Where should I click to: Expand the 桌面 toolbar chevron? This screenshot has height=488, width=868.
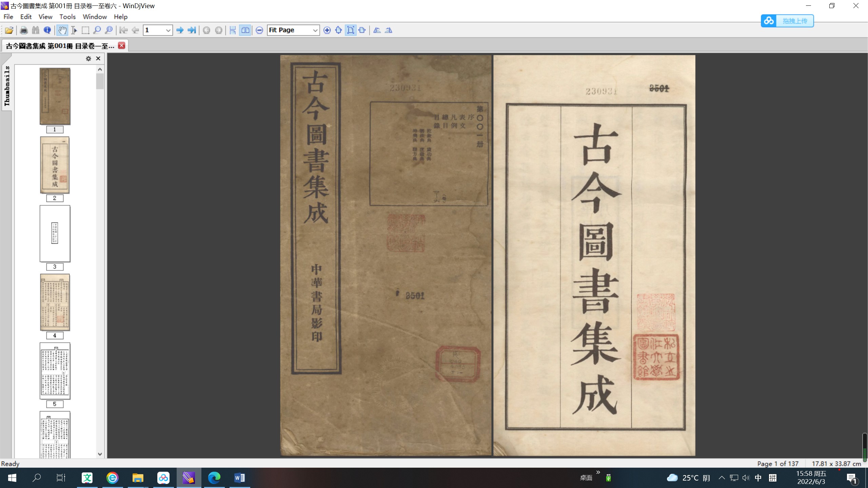coord(598,472)
